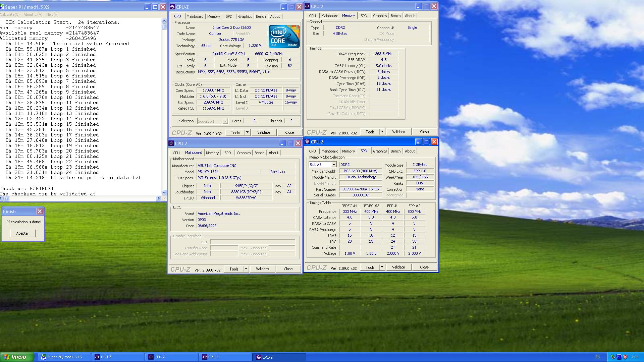Viewport: 644px width, 362px height.
Task: Click Validate in Memory-tab window
Action: click(398, 132)
